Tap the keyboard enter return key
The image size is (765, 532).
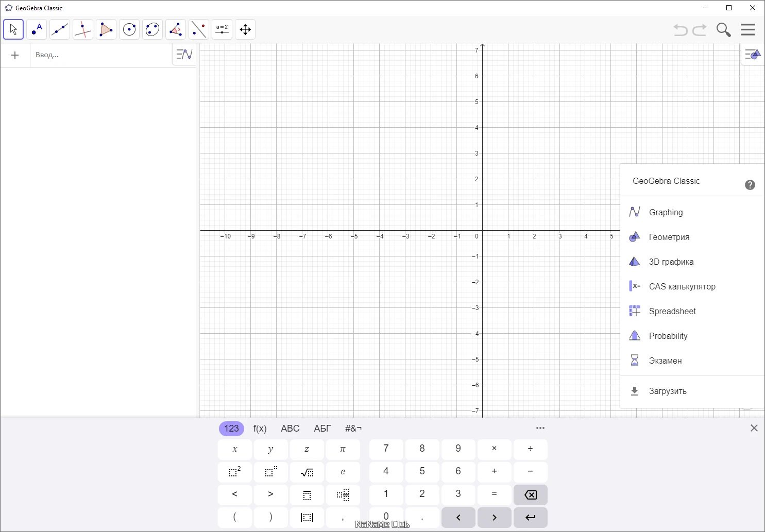coord(531,517)
